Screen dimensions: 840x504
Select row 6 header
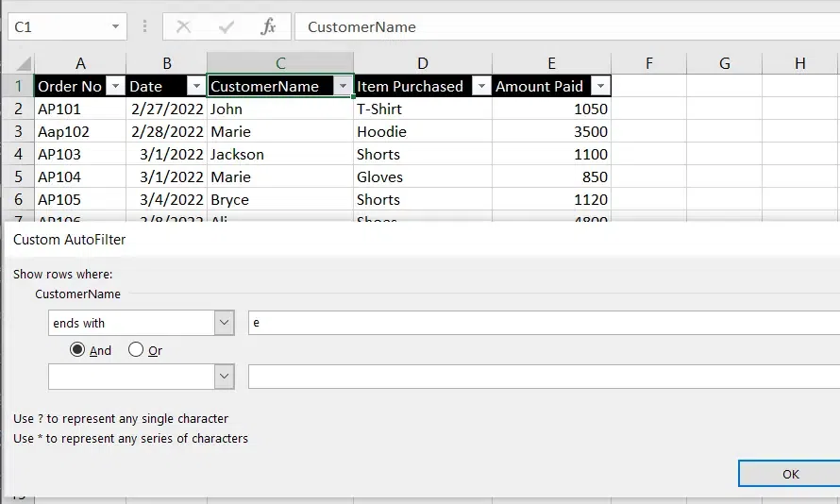point(18,199)
